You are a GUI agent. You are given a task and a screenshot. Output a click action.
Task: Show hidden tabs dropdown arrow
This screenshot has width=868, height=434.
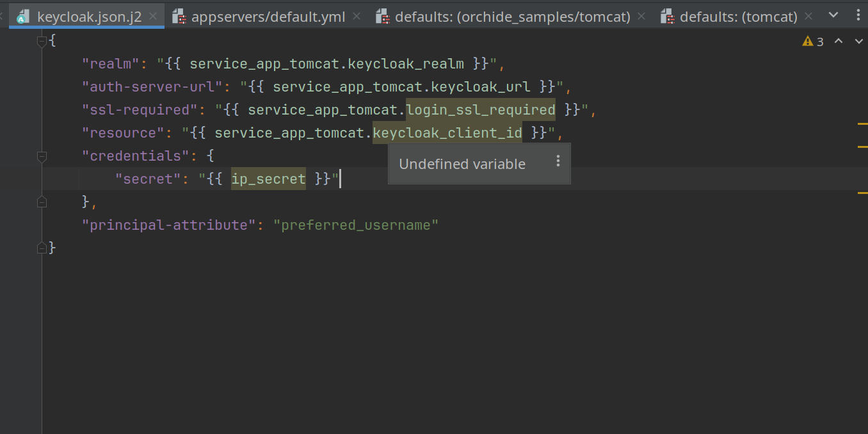point(833,15)
